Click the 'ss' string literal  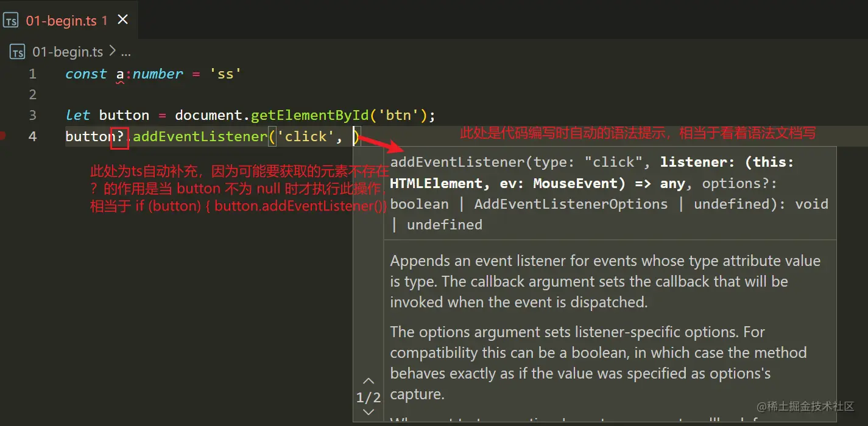coord(225,74)
